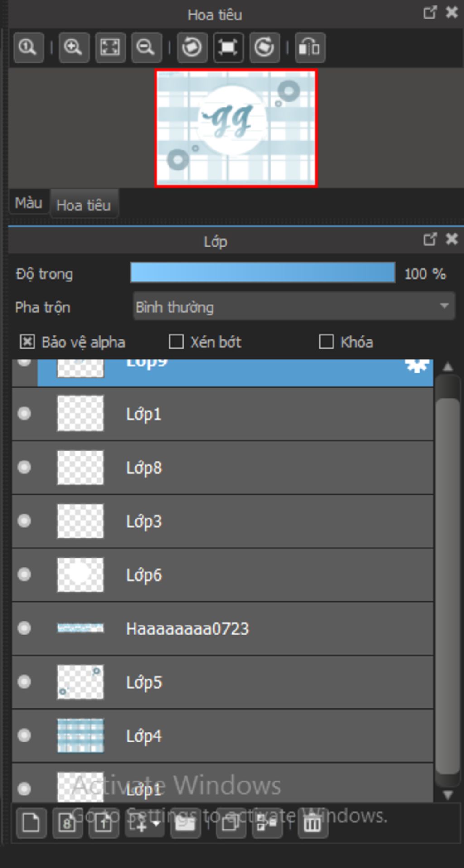464x868 pixels.
Task: Rotate the canvas view right
Action: [x=264, y=47]
